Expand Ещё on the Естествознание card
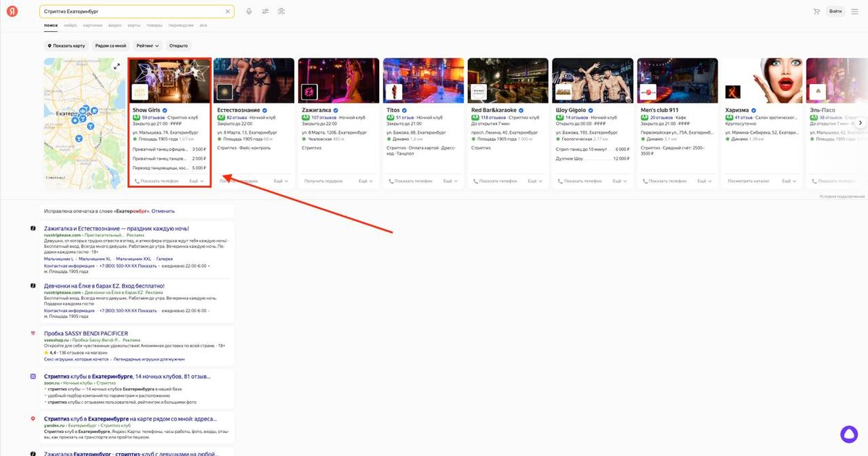Image resolution: width=868 pixels, height=456 pixels. [x=281, y=181]
